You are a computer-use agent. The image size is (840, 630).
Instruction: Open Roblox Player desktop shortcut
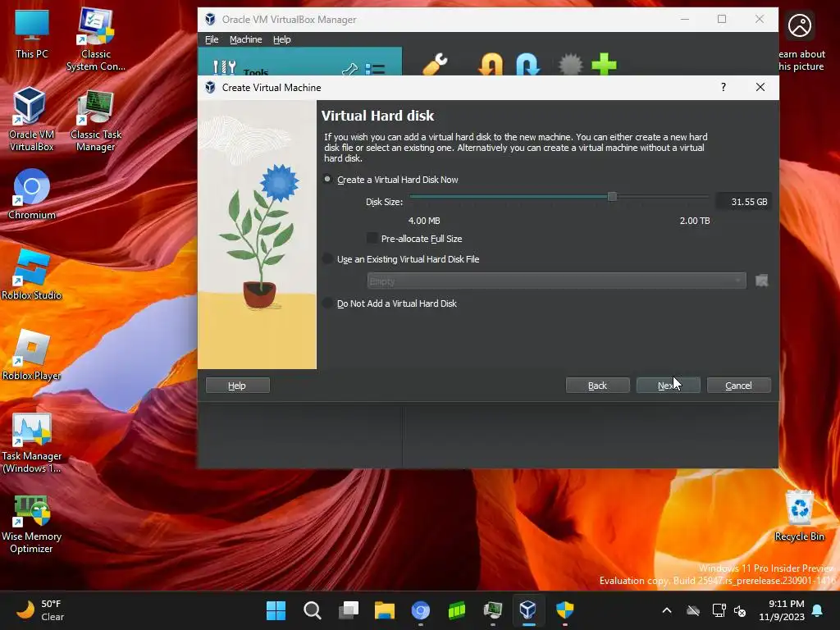pos(32,354)
